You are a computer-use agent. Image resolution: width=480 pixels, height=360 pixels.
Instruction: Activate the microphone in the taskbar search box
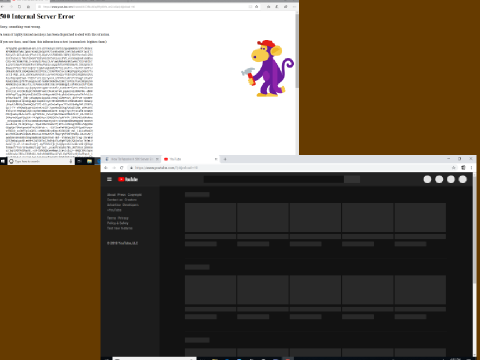click(71, 161)
